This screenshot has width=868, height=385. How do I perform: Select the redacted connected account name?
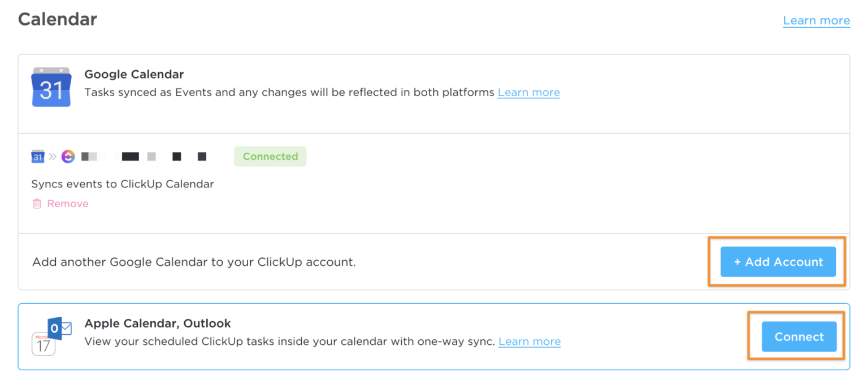[x=144, y=156]
